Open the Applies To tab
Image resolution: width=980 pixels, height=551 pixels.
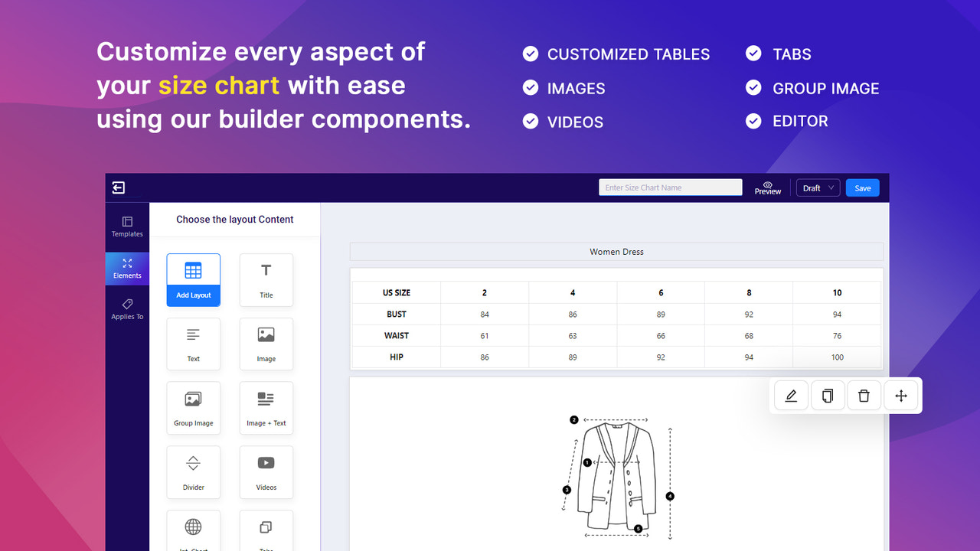[x=127, y=309]
